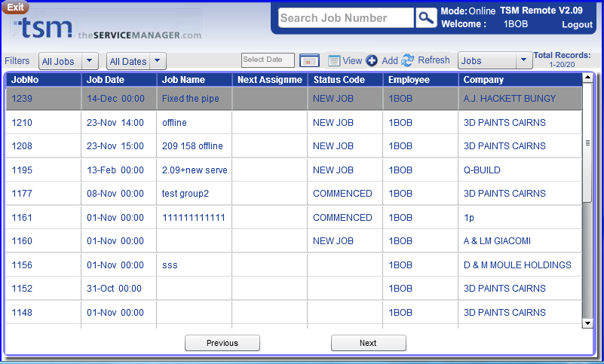This screenshot has width=604, height=364.
Task: Open the calendar date picker icon
Action: pyautogui.click(x=309, y=60)
